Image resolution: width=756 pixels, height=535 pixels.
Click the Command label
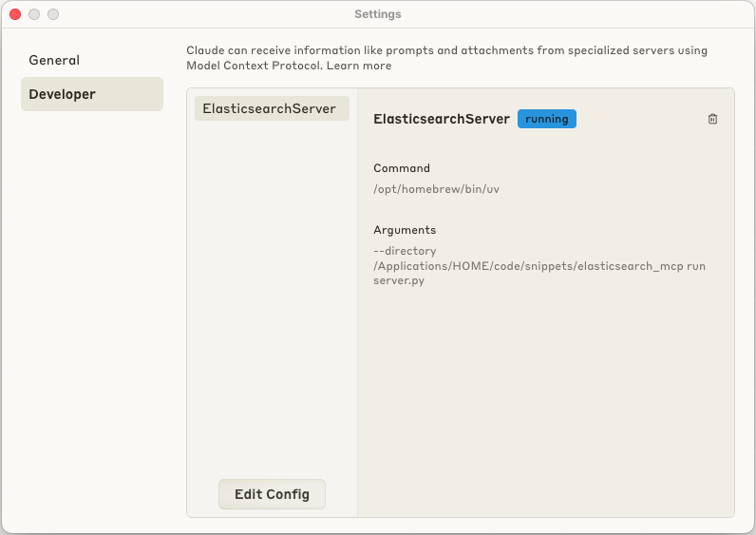tap(401, 168)
